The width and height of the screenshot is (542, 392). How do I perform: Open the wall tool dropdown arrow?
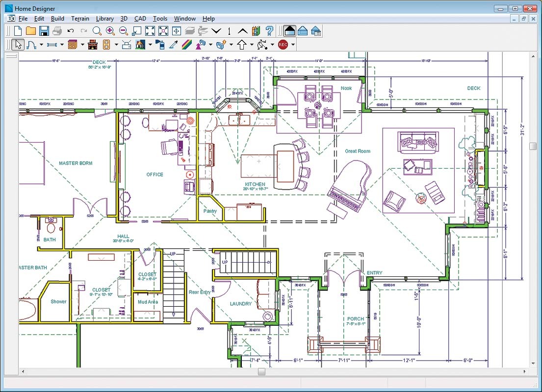(x=62, y=45)
